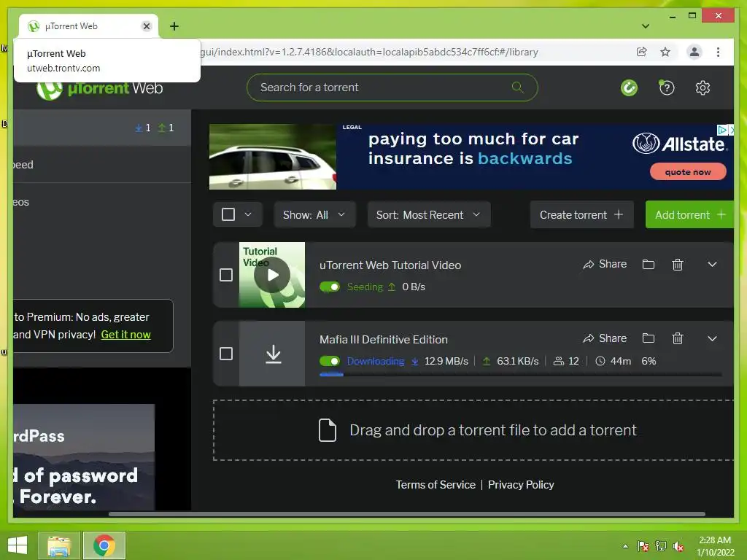Close the µTorrent Web tab
This screenshot has width=747, height=560.
coord(147,26)
